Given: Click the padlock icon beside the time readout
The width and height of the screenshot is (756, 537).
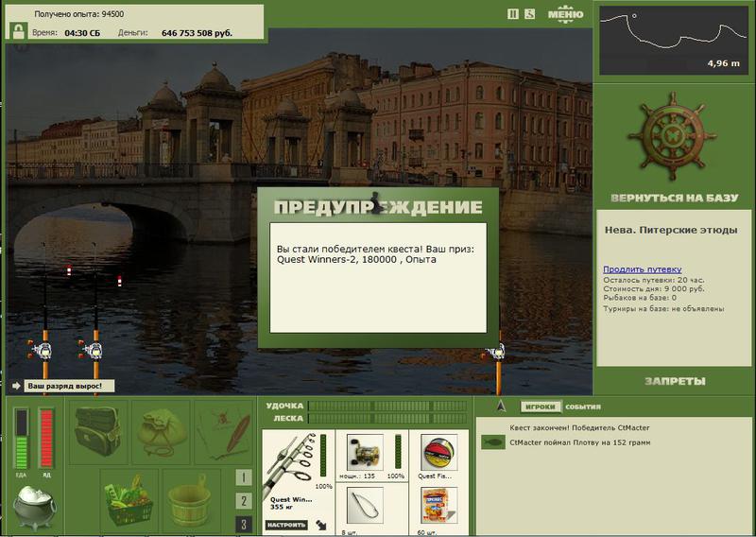Looking at the screenshot, I should (x=18, y=31).
